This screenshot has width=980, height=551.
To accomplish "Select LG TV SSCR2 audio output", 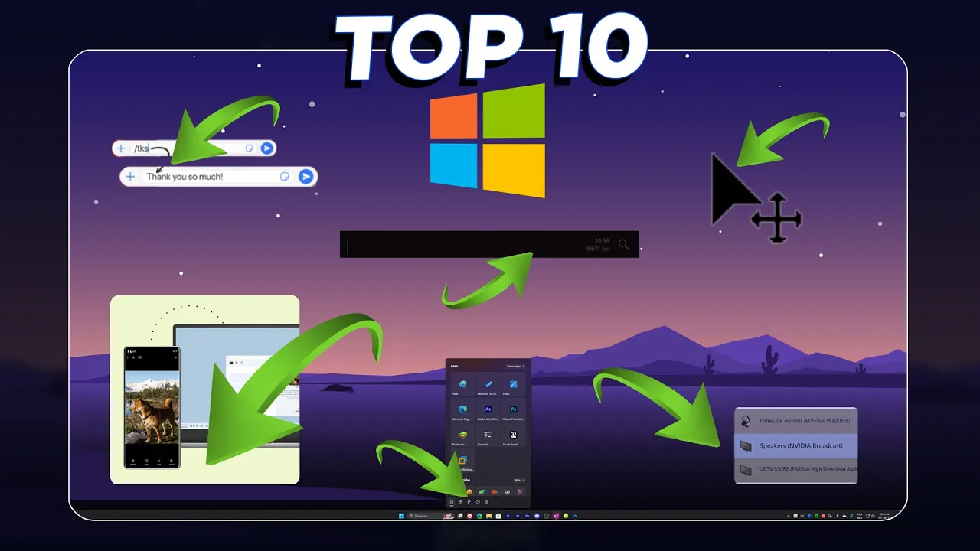I will point(795,469).
